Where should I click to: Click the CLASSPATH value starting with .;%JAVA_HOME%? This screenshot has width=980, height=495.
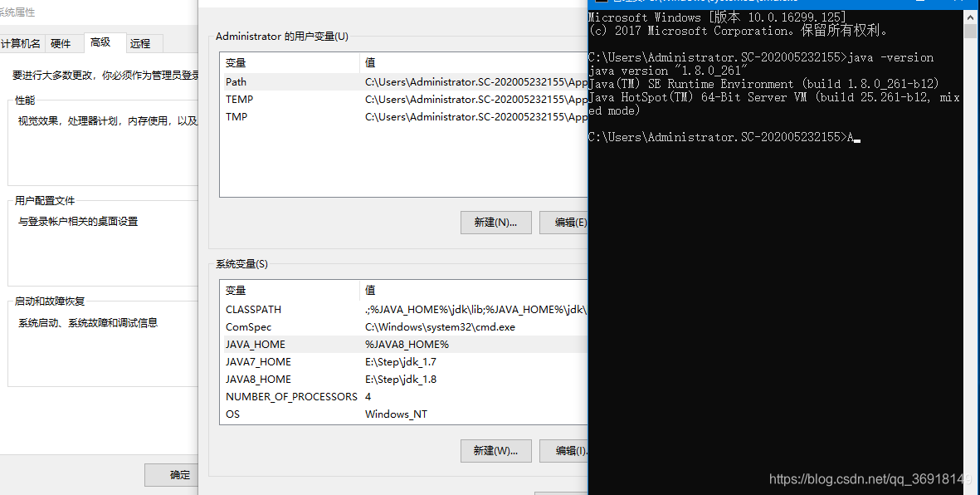pos(475,310)
